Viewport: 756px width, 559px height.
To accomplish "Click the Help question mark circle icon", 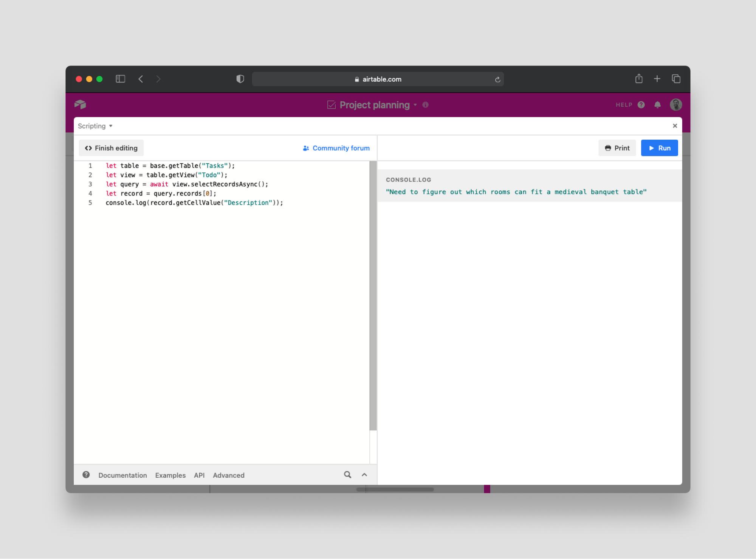I will point(640,105).
